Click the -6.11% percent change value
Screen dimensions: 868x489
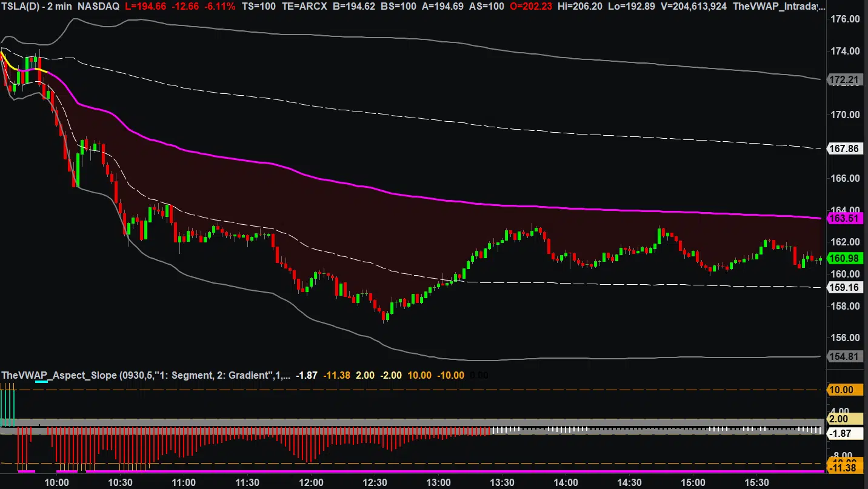click(x=220, y=7)
